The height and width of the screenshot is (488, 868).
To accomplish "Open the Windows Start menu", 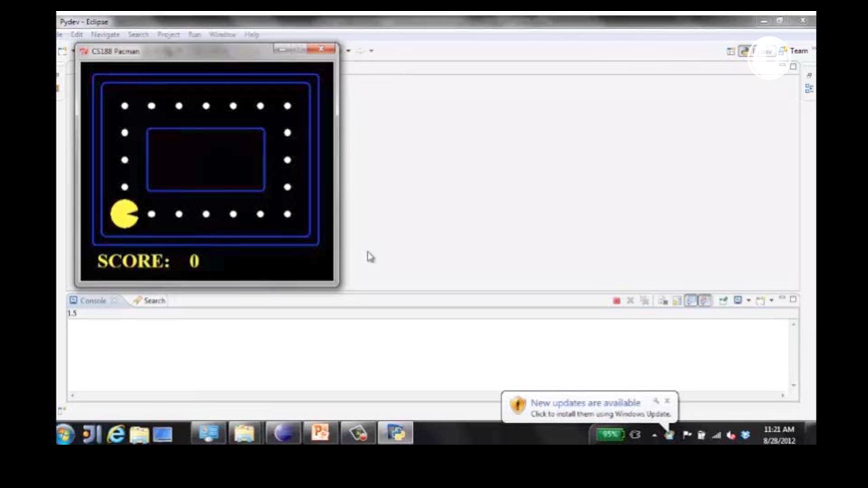I will pyautogui.click(x=66, y=434).
